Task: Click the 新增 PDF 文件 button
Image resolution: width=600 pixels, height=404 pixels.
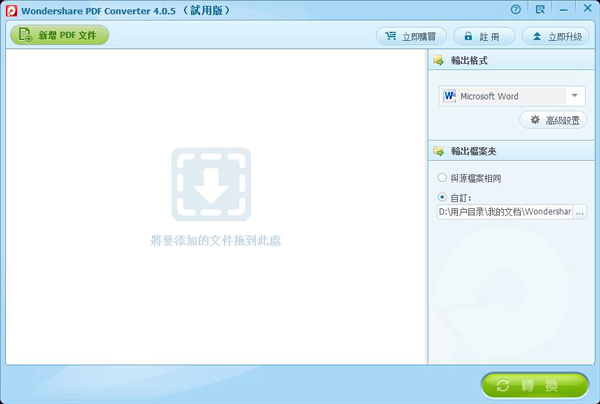Action: (x=60, y=35)
